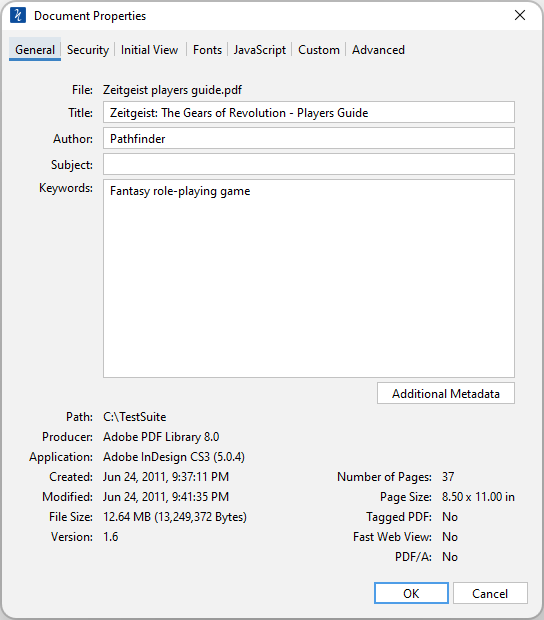
Task: Close the Document Properties dialog
Action: [520, 15]
